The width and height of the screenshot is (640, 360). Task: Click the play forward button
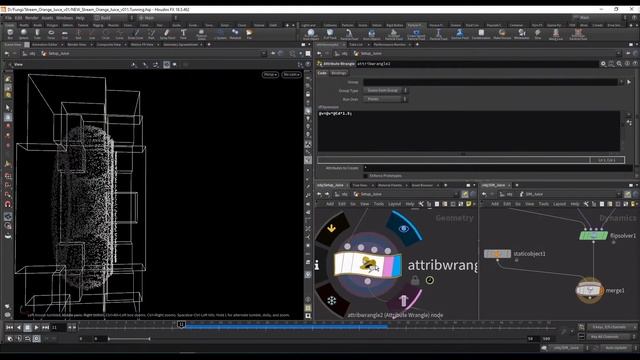point(36,327)
